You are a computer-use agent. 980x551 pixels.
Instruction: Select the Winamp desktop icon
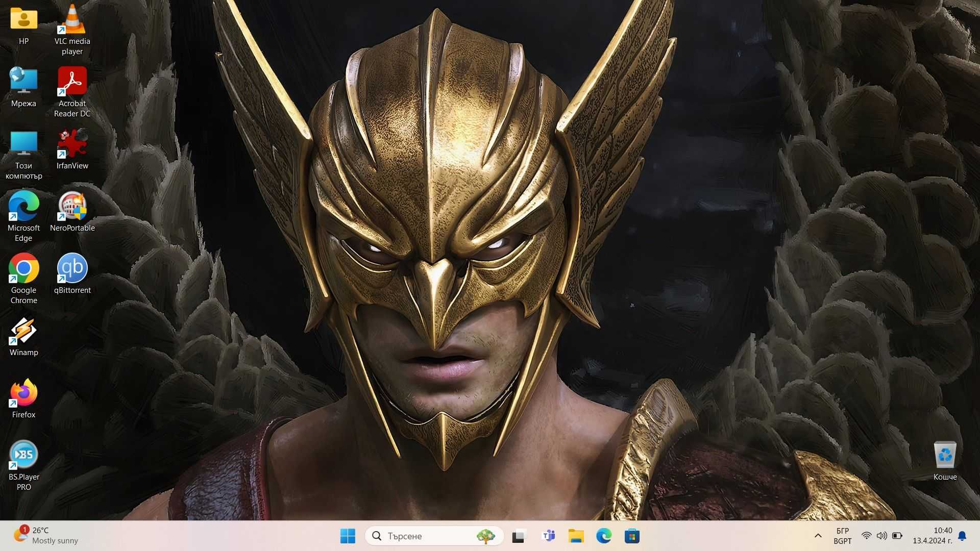(x=23, y=337)
